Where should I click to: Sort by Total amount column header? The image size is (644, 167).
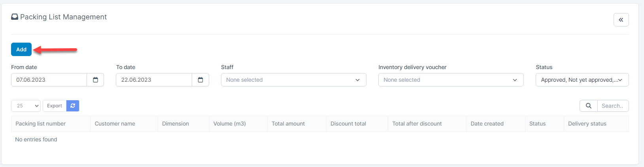pyautogui.click(x=288, y=124)
